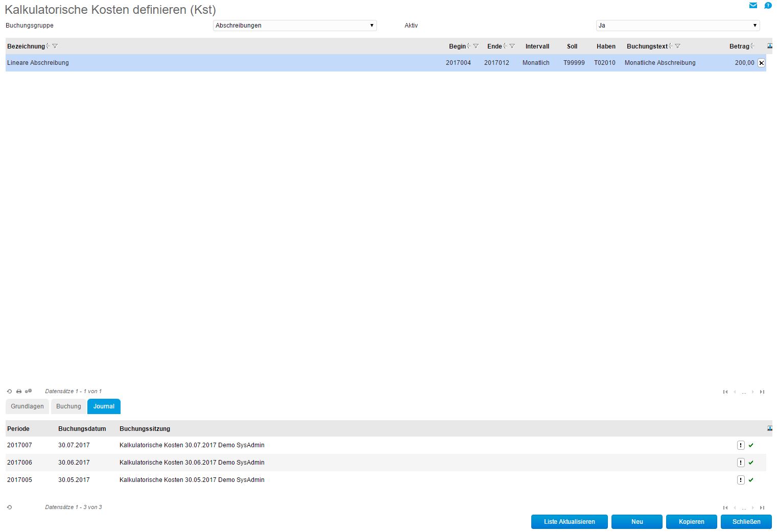778x532 pixels.
Task: Click the Liste Aktualisieren button
Action: coord(570,522)
